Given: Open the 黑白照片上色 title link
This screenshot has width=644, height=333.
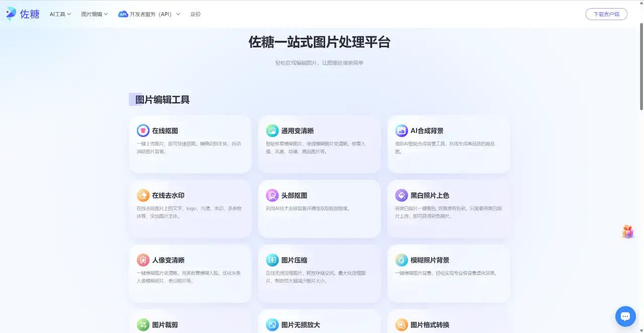Looking at the screenshot, I should (x=430, y=195).
